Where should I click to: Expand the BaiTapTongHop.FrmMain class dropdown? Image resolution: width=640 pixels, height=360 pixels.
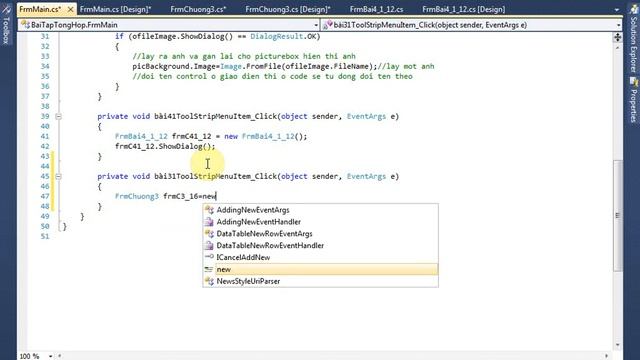pyautogui.click(x=316, y=25)
